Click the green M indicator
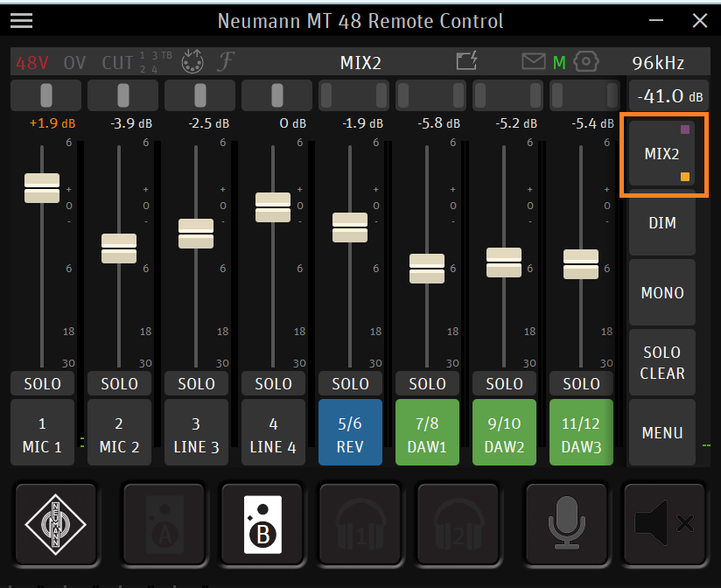 point(559,62)
